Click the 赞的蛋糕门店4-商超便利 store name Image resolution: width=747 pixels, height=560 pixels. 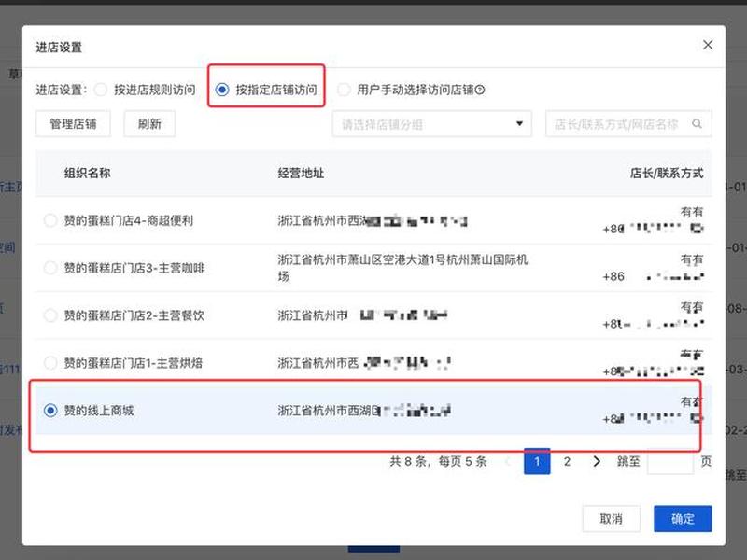point(129,220)
